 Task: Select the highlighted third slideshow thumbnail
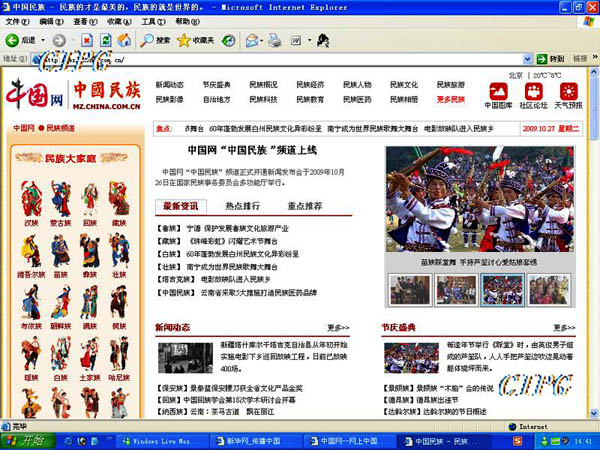pyautogui.click(x=502, y=290)
